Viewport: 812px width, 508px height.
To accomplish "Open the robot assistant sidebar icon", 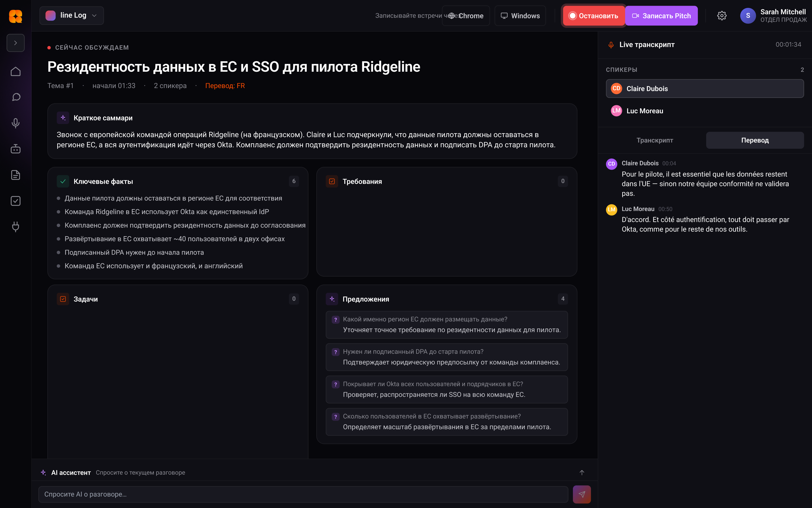I will pos(16,149).
